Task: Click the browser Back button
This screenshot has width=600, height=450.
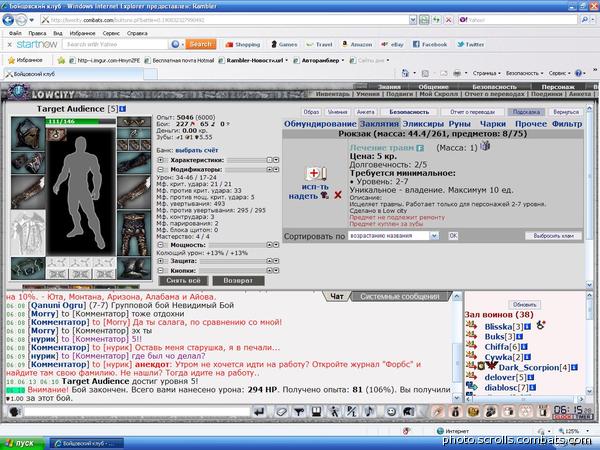Action: pos(8,20)
